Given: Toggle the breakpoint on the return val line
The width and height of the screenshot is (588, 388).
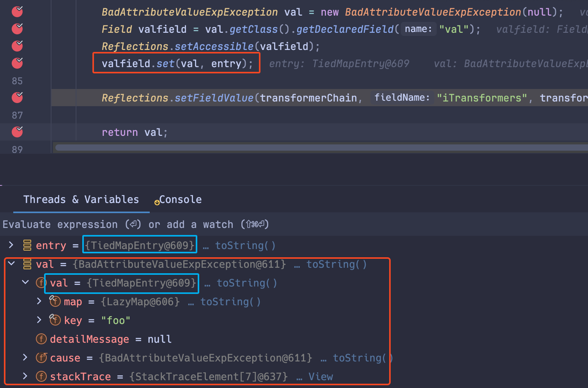Looking at the screenshot, I should click(x=17, y=132).
